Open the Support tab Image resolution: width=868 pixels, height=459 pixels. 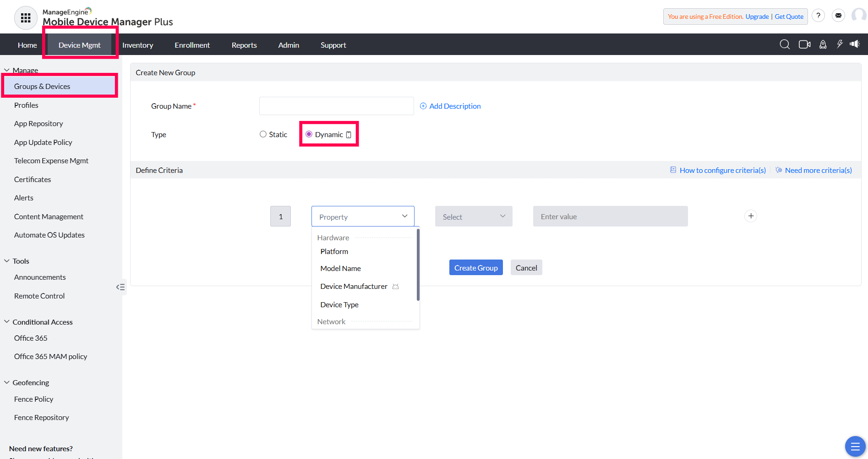click(x=333, y=45)
